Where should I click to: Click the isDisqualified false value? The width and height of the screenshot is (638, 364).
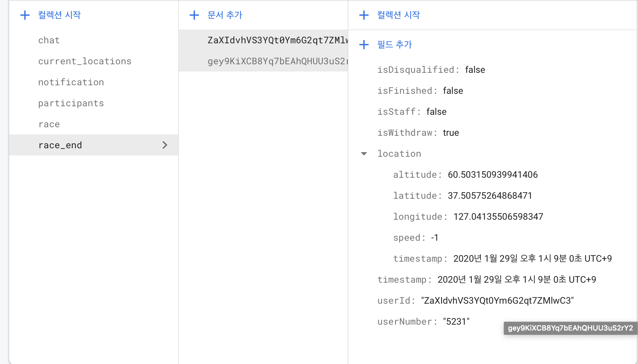[x=475, y=70]
